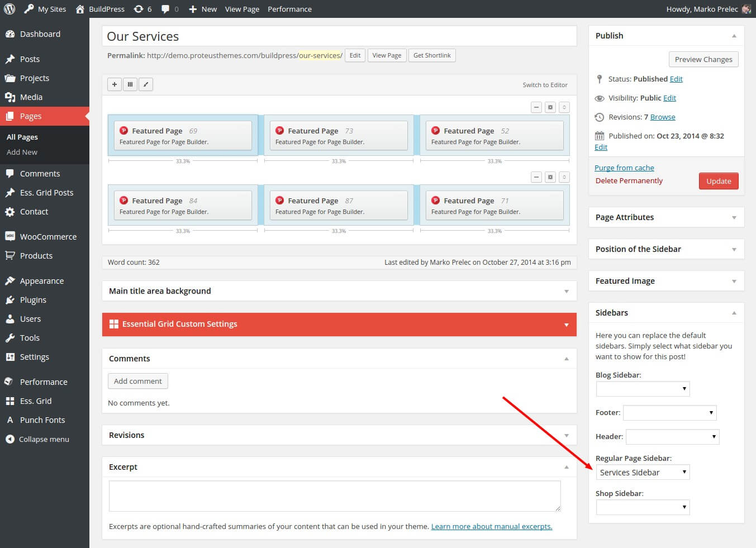Open Dashboard from the sidebar
The image size is (756, 548).
(45, 34)
